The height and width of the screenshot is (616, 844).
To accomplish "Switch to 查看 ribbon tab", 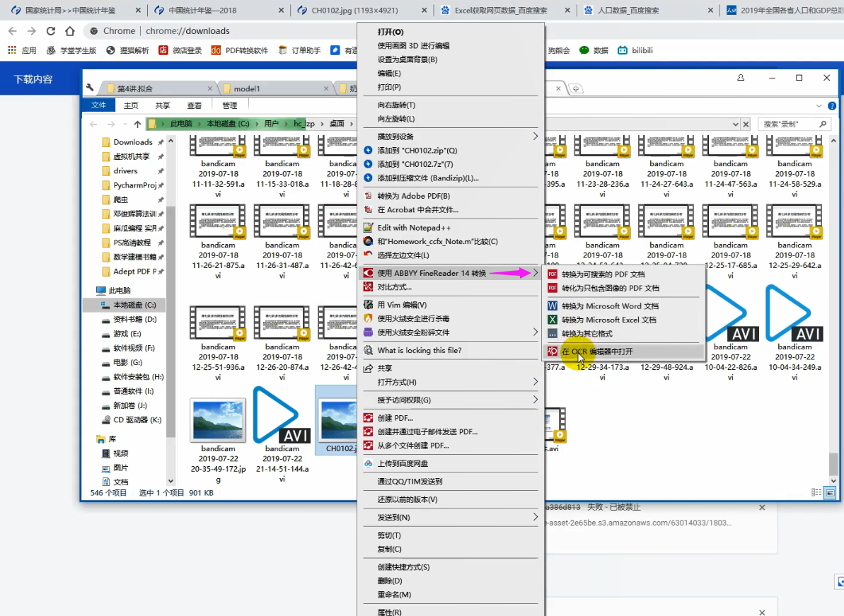I will point(195,105).
